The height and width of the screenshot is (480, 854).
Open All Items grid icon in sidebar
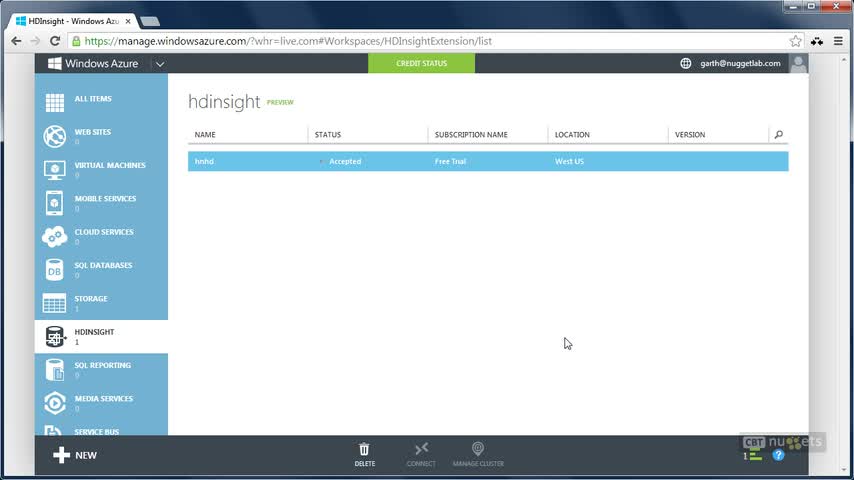coord(54,102)
